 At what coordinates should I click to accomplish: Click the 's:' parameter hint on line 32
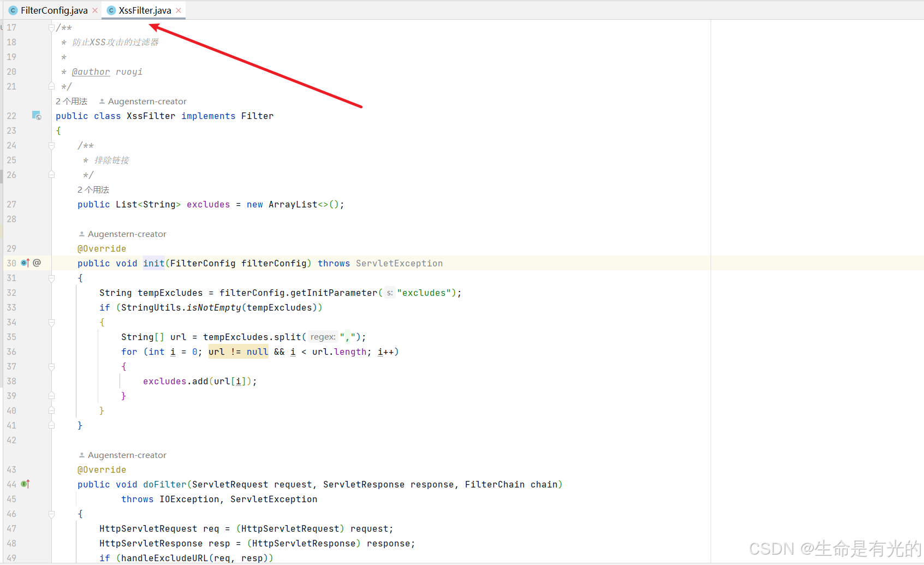click(389, 293)
